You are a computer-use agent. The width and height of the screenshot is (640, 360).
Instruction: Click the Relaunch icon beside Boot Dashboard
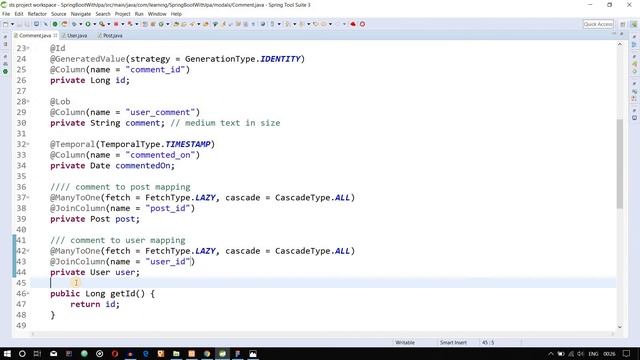(64, 24)
